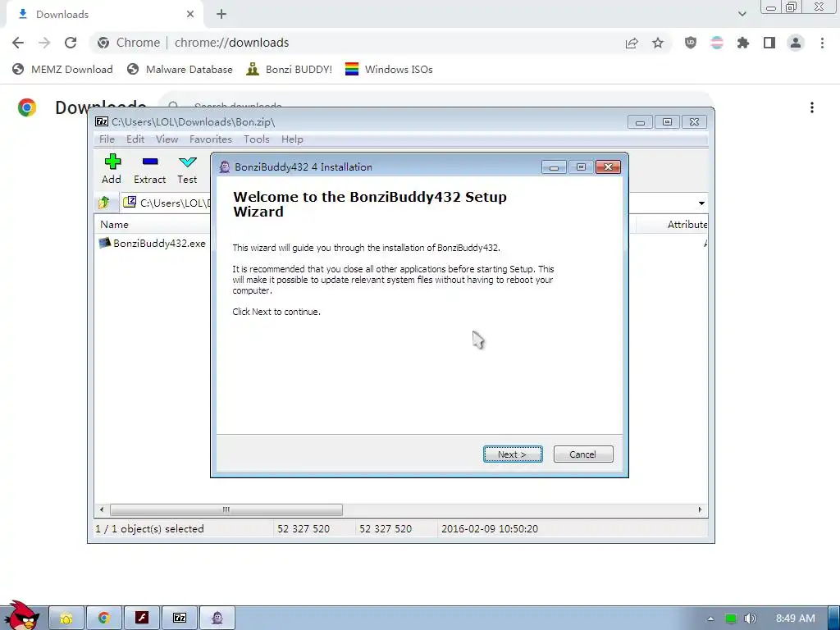The height and width of the screenshot is (630, 840).
Task: Click the 7z icon in 7-Zip title bar
Action: 101,121
